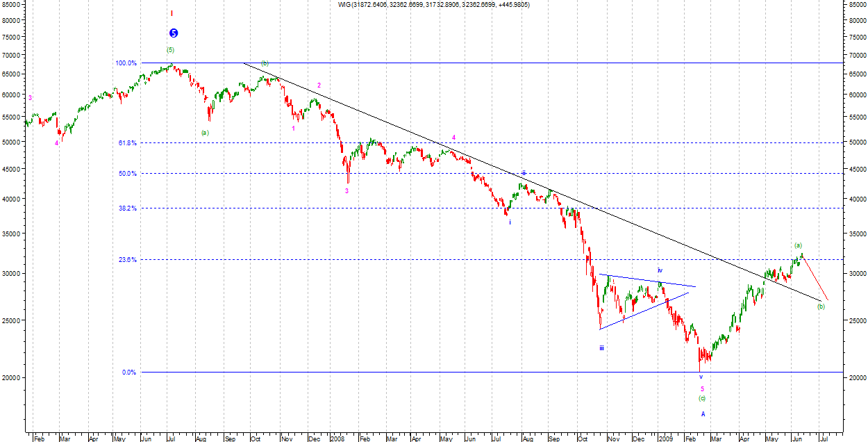Click the 2009 year marker on time axis
This screenshot has width=868, height=442.
pyautogui.click(x=666, y=439)
